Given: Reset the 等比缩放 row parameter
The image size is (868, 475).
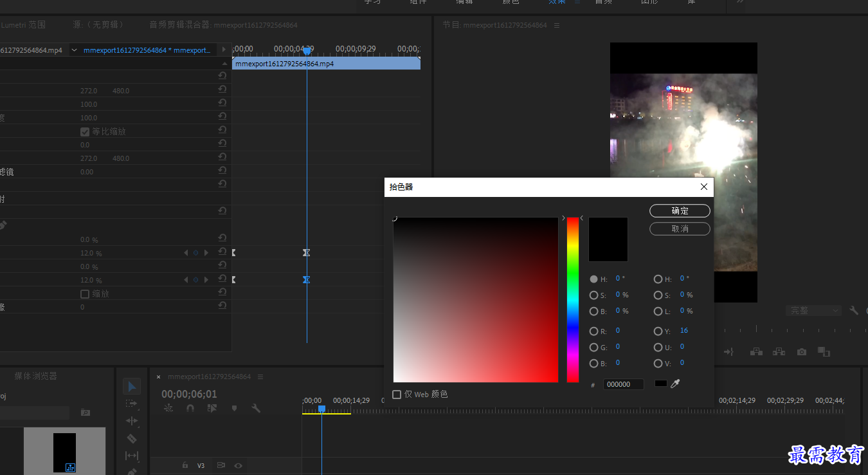Looking at the screenshot, I should (x=222, y=129).
